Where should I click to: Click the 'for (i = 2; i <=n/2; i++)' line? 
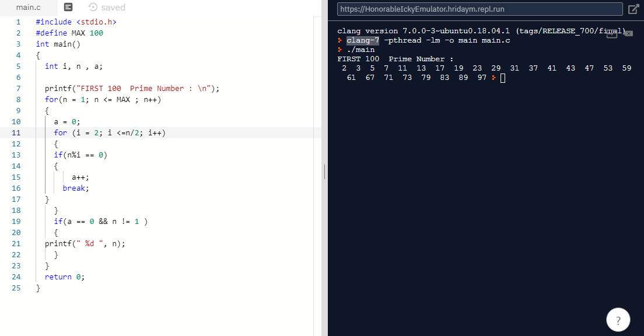pos(110,132)
